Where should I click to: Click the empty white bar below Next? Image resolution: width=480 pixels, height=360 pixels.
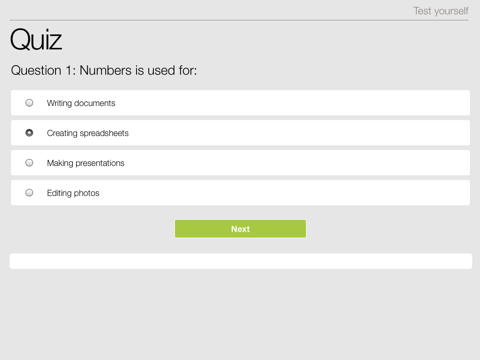click(x=241, y=261)
